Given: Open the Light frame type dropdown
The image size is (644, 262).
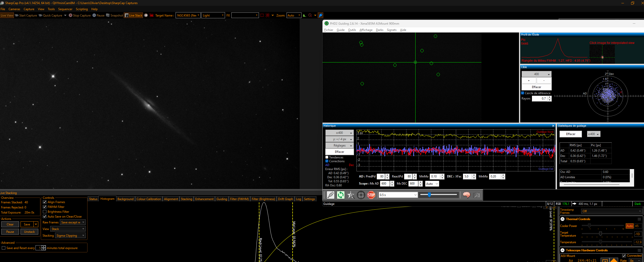Looking at the screenshot, I should click(x=213, y=15).
